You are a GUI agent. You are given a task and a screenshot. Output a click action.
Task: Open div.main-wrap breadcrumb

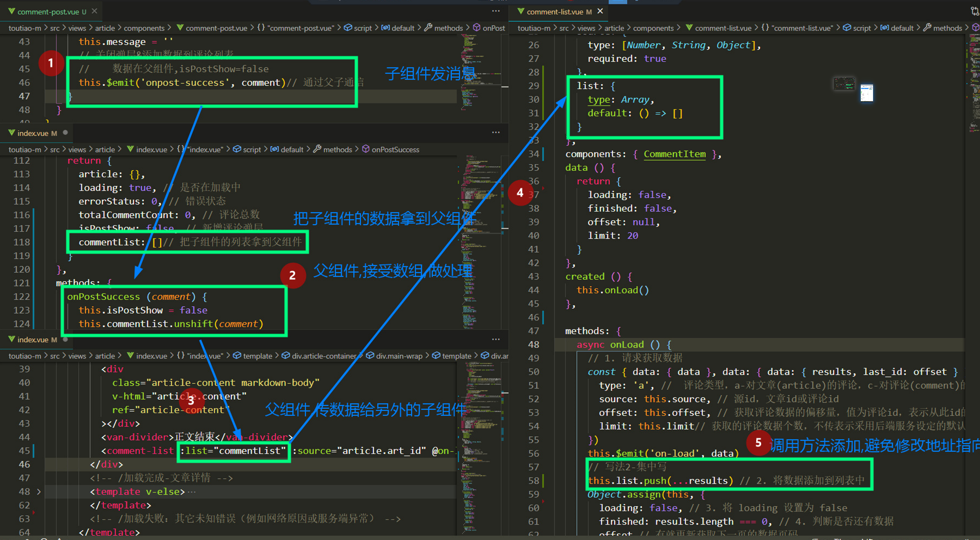pyautogui.click(x=394, y=356)
